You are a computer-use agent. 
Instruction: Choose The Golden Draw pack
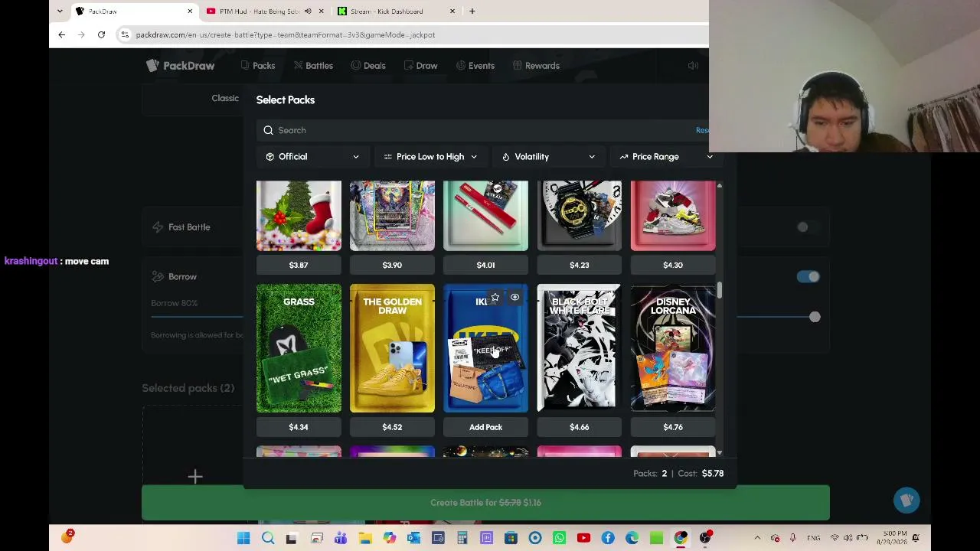392,348
